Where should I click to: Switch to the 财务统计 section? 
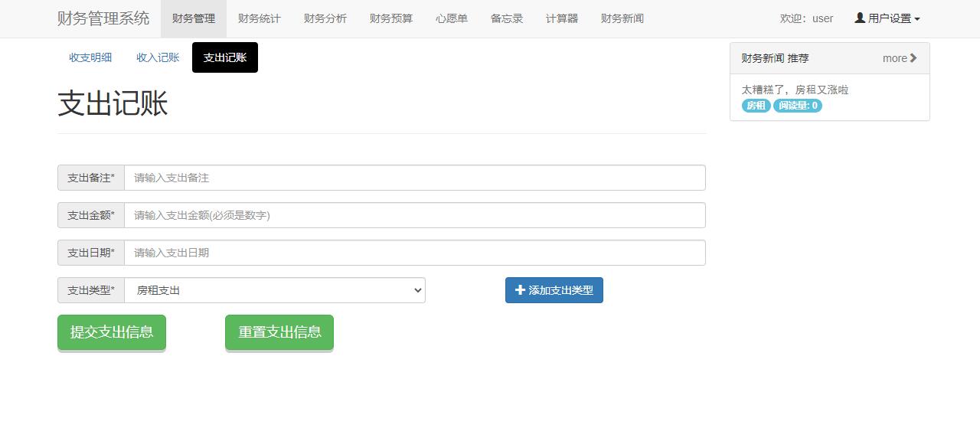259,18
